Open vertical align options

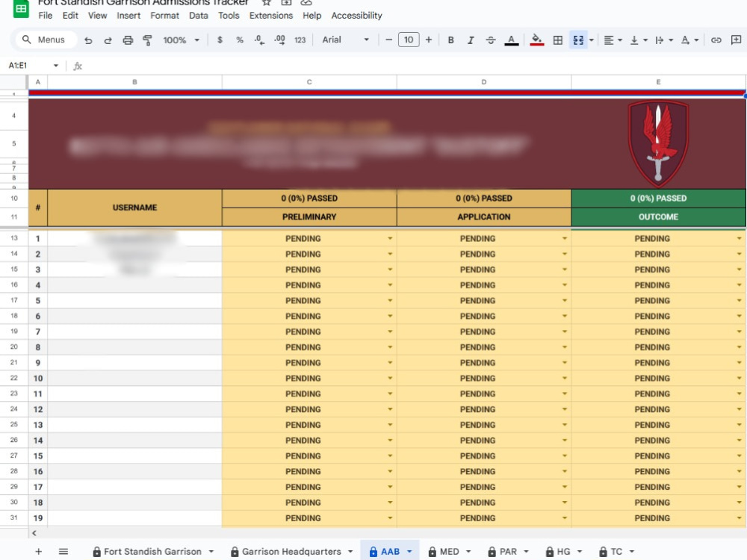pyautogui.click(x=639, y=40)
